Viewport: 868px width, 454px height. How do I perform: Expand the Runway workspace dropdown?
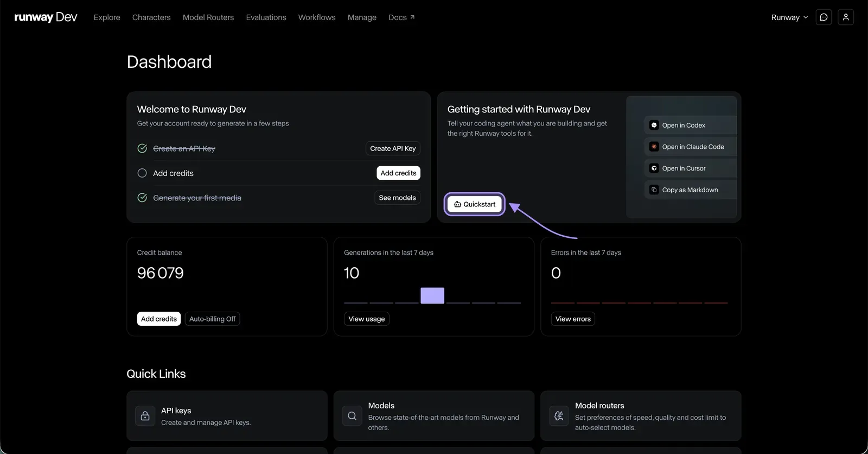point(789,17)
